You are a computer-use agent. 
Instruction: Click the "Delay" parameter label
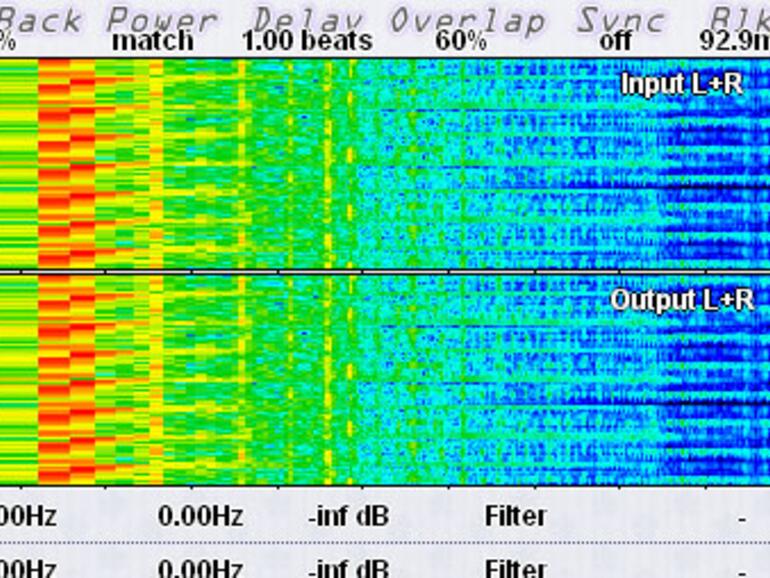pyautogui.click(x=308, y=21)
